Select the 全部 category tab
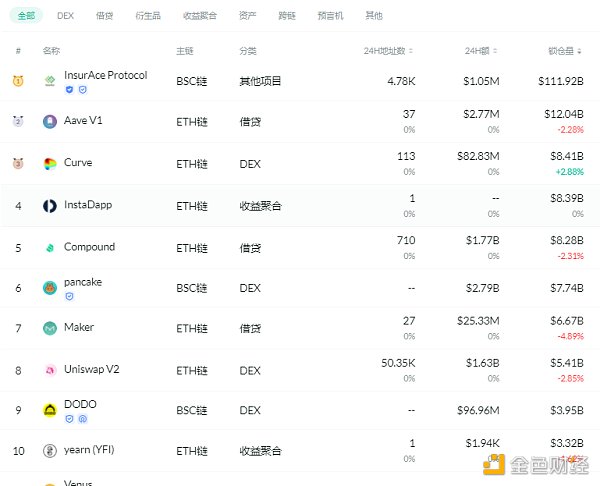600x486 pixels. pos(26,16)
